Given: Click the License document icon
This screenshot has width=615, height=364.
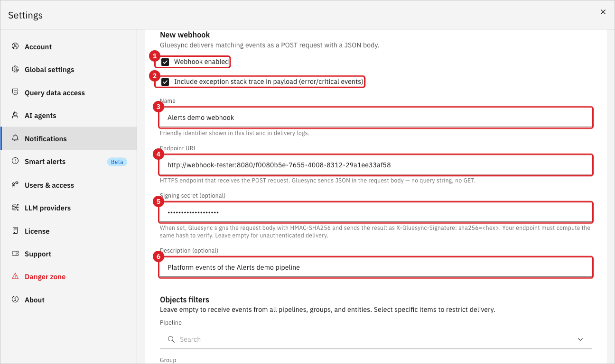Looking at the screenshot, I should tap(15, 231).
